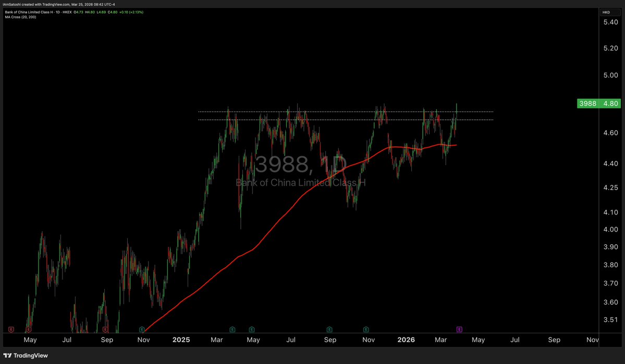Open the purple upcoming earnings marker
625x364 pixels.
pyautogui.click(x=459, y=329)
